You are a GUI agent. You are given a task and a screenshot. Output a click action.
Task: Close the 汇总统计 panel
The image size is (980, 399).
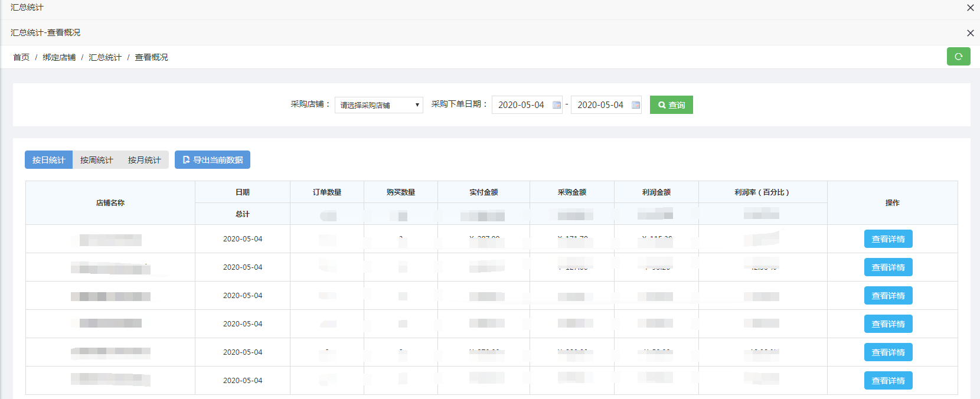[970, 8]
